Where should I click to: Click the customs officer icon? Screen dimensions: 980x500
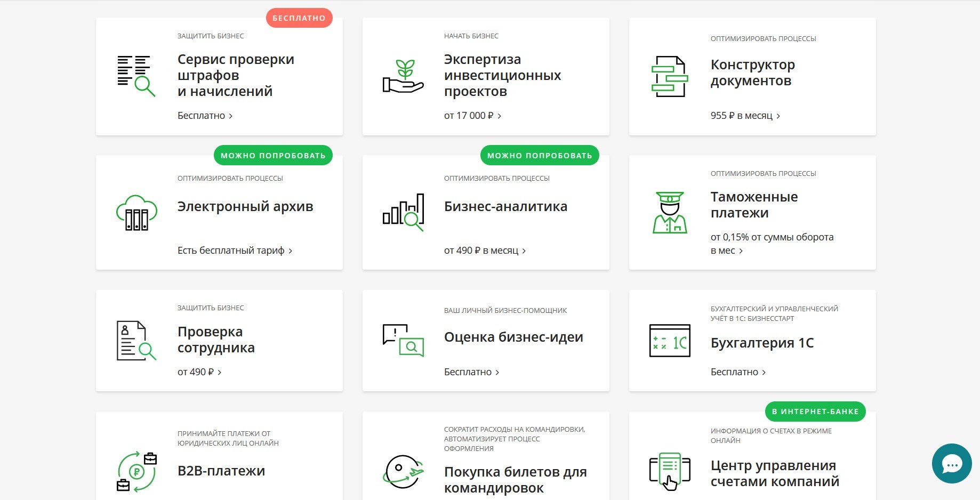click(670, 212)
